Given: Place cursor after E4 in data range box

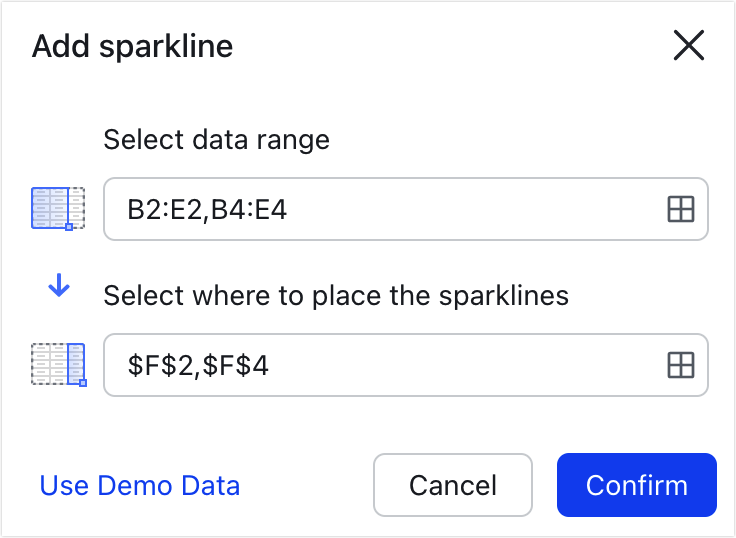Looking at the screenshot, I should [x=288, y=209].
